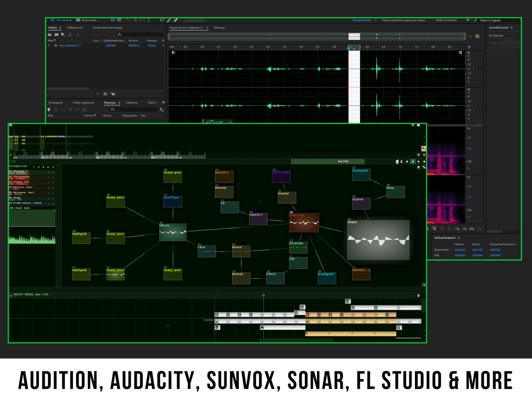Select the Radio Production workspace
The width and height of the screenshot is (532, 399).
446,20
